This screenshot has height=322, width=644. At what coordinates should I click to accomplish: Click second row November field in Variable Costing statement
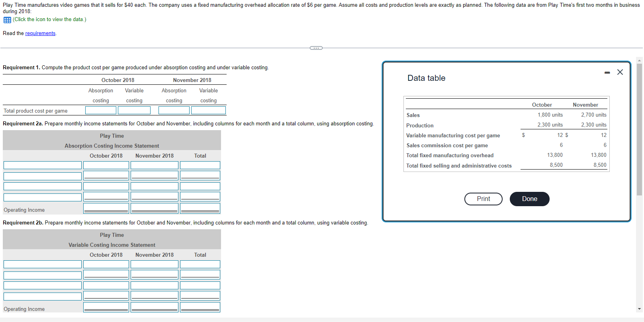(x=155, y=275)
